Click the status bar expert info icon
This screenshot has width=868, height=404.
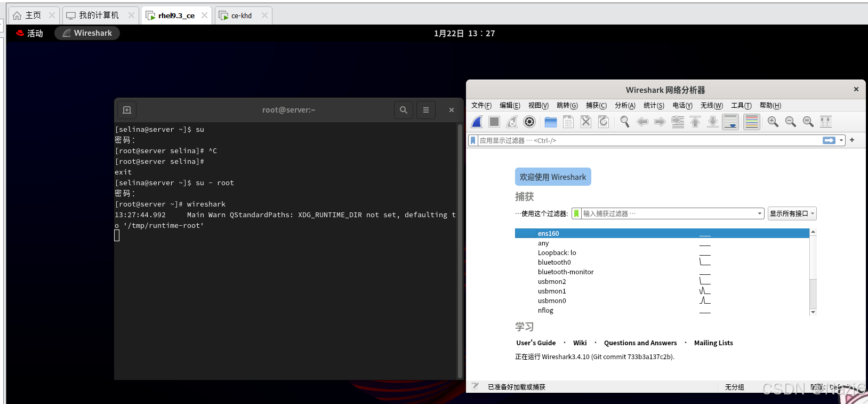tap(475, 386)
